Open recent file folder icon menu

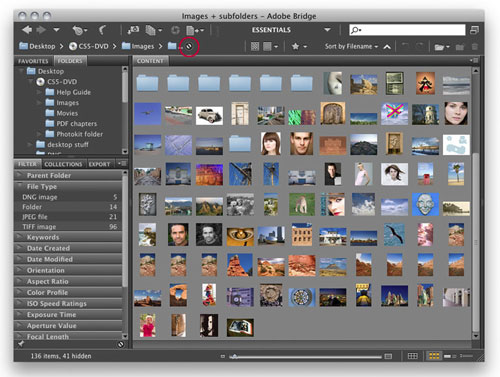point(442,47)
